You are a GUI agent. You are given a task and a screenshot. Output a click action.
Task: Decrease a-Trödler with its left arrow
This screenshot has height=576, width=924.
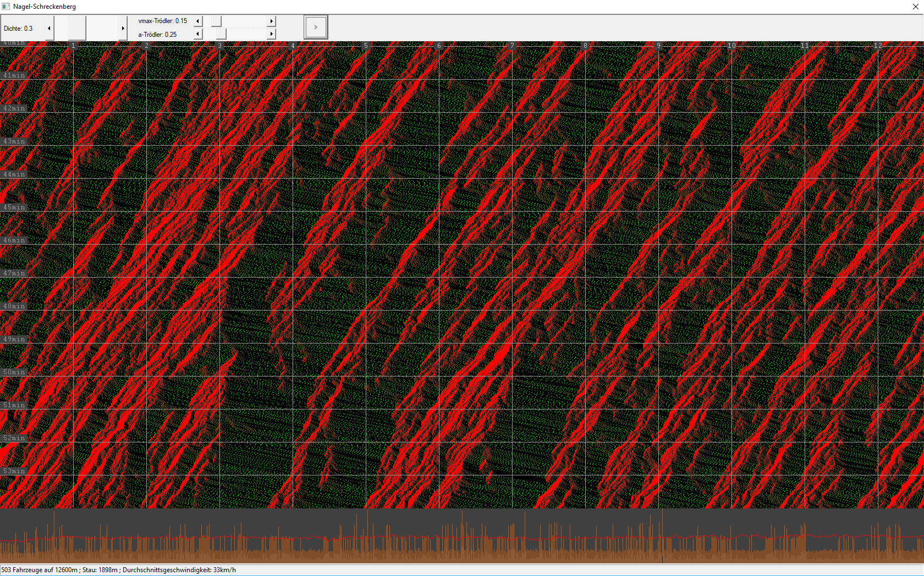(x=198, y=34)
